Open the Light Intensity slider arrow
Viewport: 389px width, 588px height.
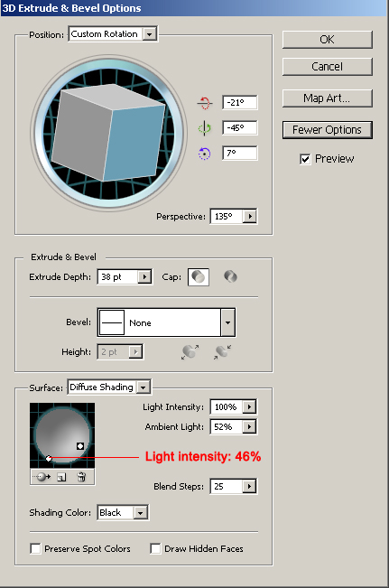[249, 406]
